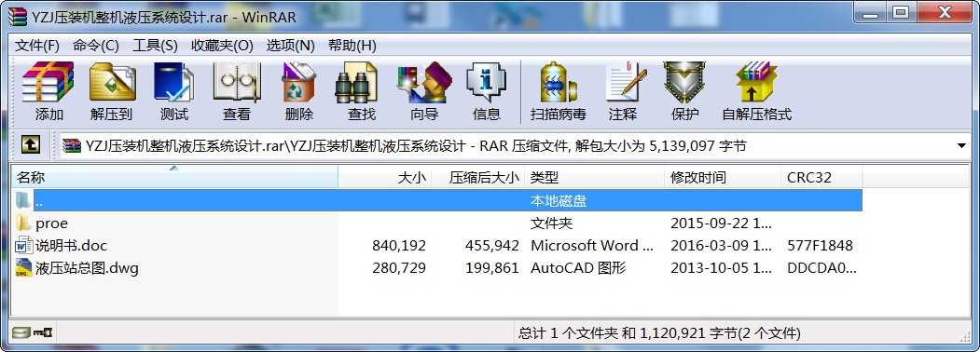Open the 选项(N) menu
The height and width of the screenshot is (352, 980).
[x=291, y=46]
